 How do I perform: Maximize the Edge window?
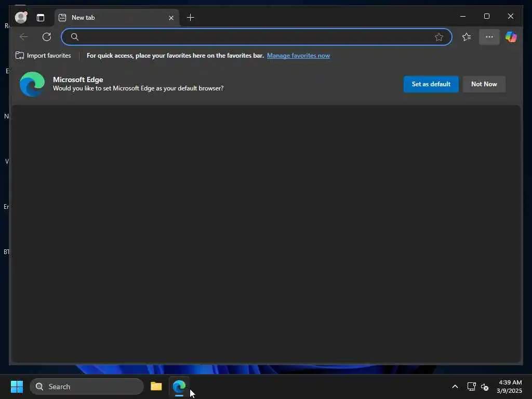click(487, 16)
